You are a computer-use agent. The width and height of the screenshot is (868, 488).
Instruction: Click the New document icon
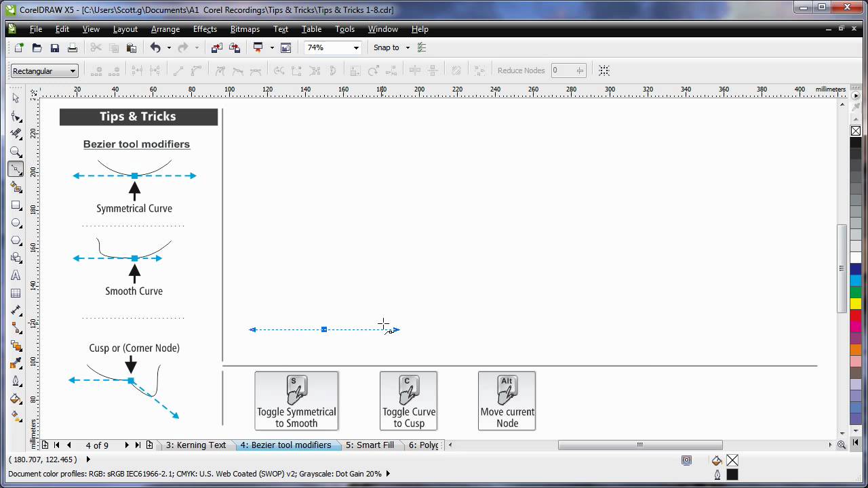click(19, 47)
